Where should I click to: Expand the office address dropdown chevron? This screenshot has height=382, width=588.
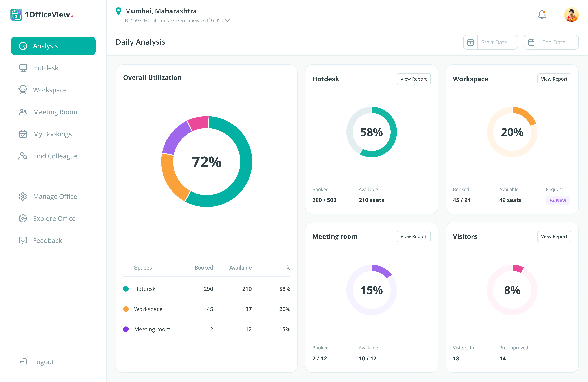click(x=228, y=21)
